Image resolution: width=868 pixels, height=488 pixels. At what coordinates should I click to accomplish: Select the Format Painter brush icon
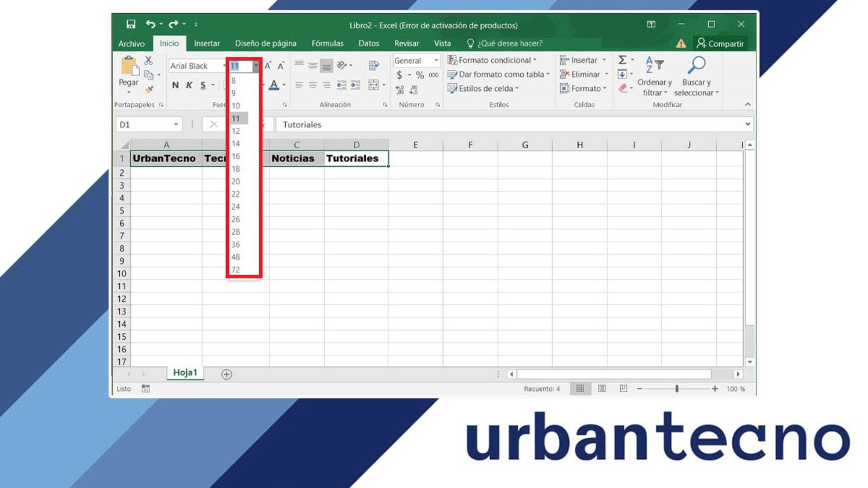(x=149, y=89)
